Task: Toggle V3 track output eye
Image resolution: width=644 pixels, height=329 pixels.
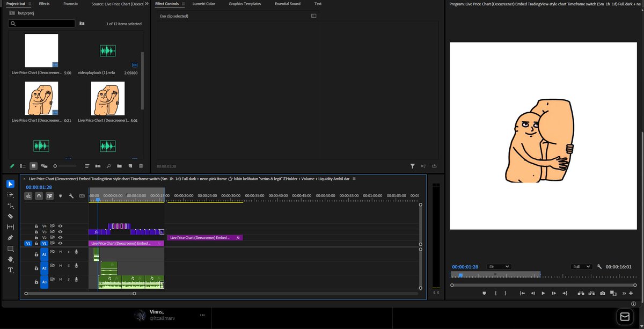Action: 61,232
